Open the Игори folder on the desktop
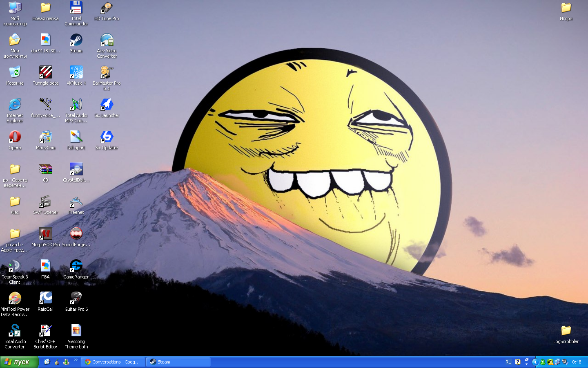Viewport: 588px width, 368px height. coord(566,8)
